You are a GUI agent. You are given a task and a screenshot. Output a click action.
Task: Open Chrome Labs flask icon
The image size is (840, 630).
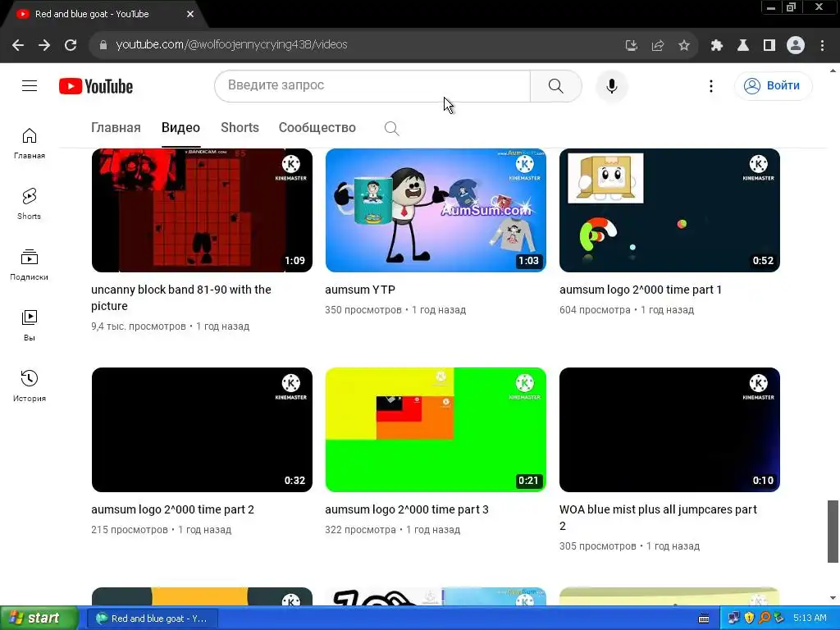pos(743,45)
